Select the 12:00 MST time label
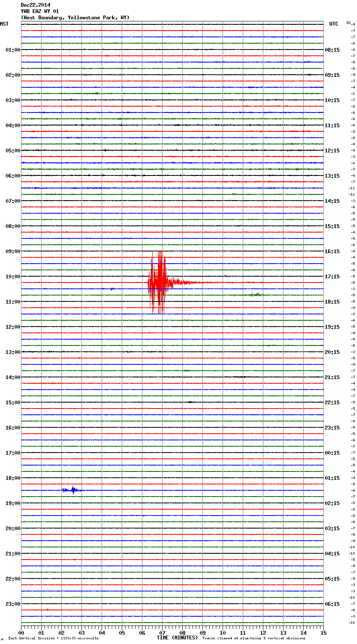 tap(13, 327)
